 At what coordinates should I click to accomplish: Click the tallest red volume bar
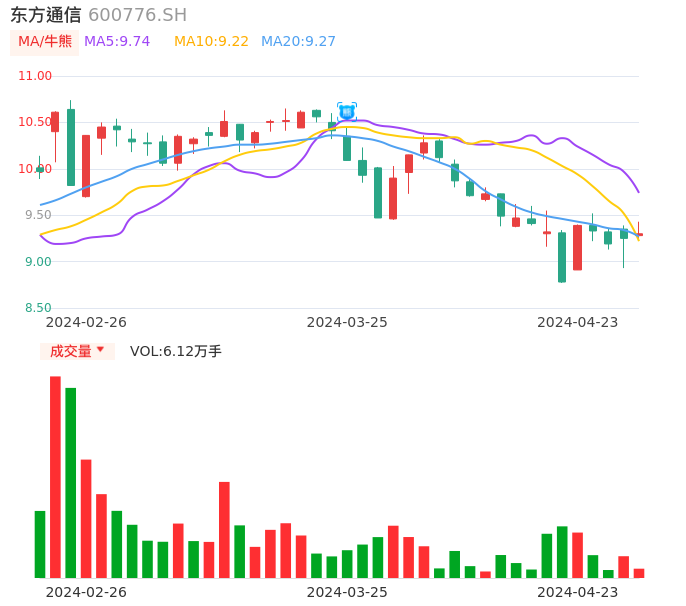(55, 476)
